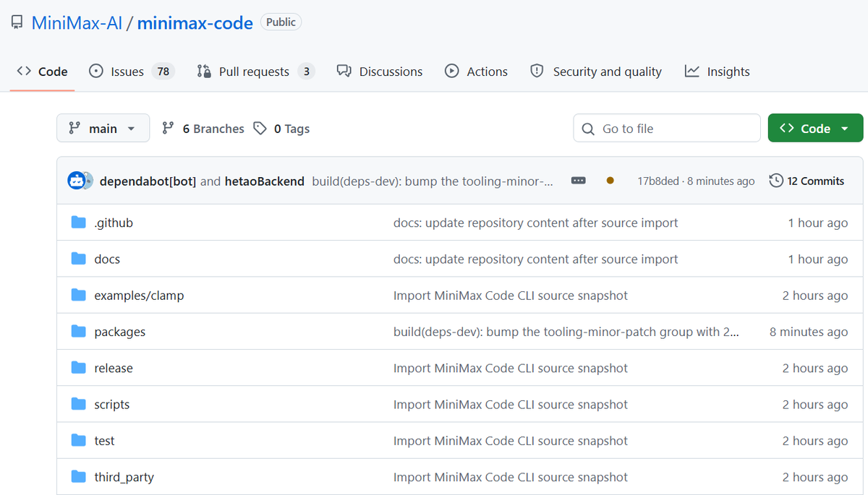Click the repository icon beside MiniMax-AI
This screenshot has height=495, width=868.
(17, 22)
